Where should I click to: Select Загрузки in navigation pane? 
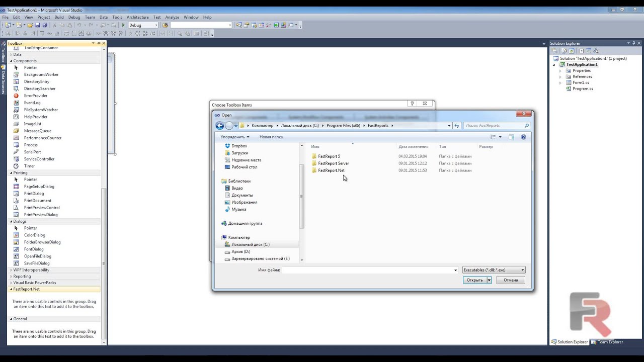tap(239, 153)
